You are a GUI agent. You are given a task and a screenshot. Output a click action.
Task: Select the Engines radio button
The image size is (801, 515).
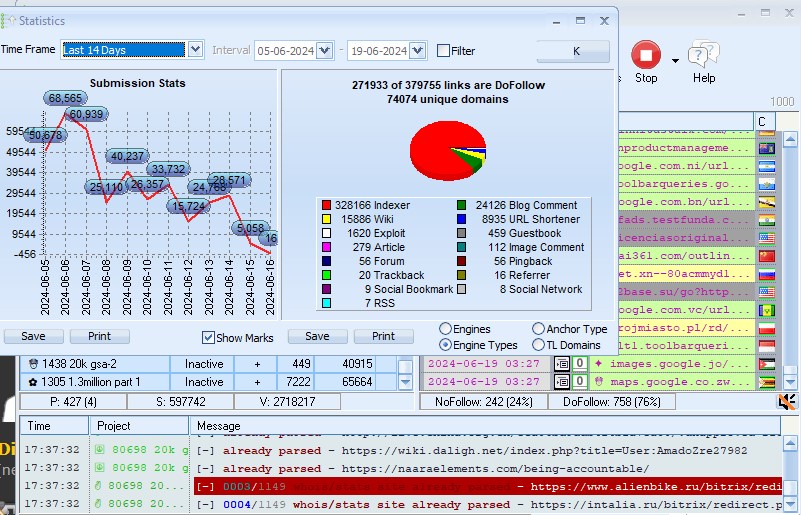(445, 329)
